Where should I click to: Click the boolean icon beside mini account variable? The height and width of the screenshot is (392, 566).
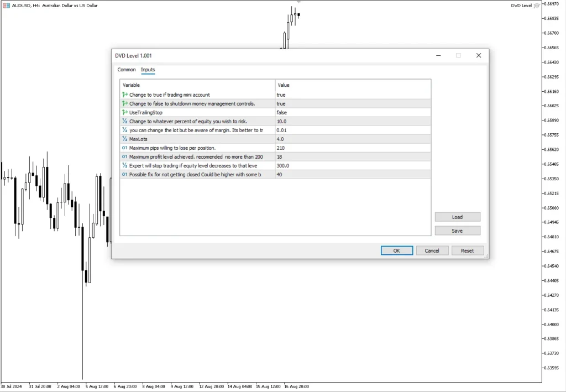pos(124,95)
